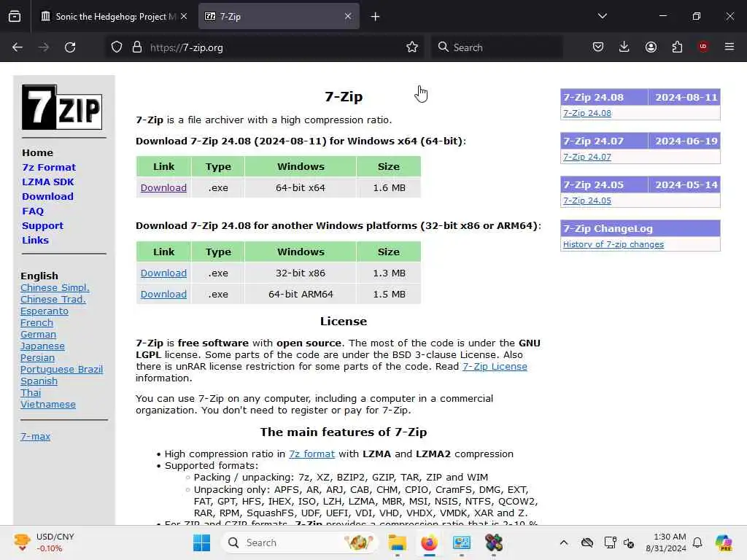The width and height of the screenshot is (747, 560).
Task: Open the LZMA SDK sidebar page
Action: [48, 182]
